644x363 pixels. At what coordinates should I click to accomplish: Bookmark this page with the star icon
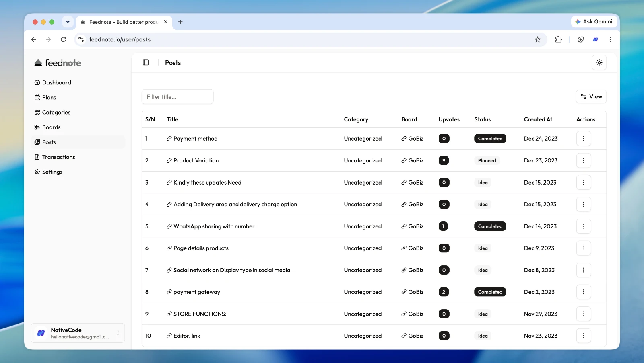537,39
